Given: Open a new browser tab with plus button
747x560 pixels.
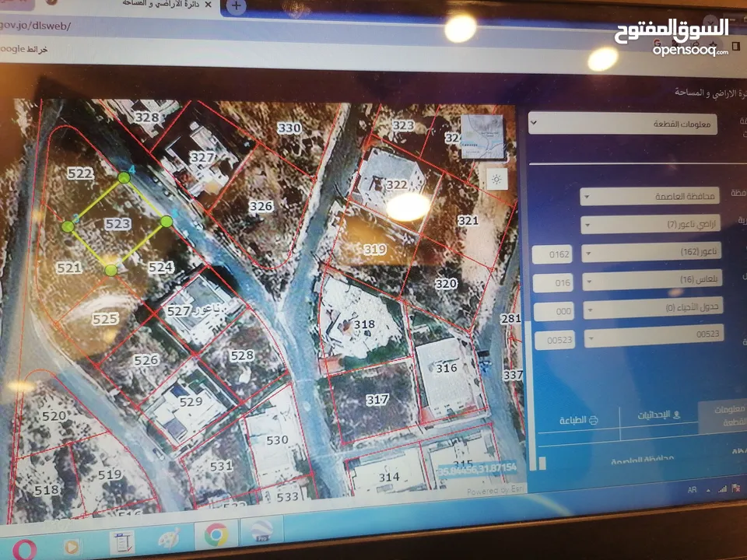Looking at the screenshot, I should 236,7.
